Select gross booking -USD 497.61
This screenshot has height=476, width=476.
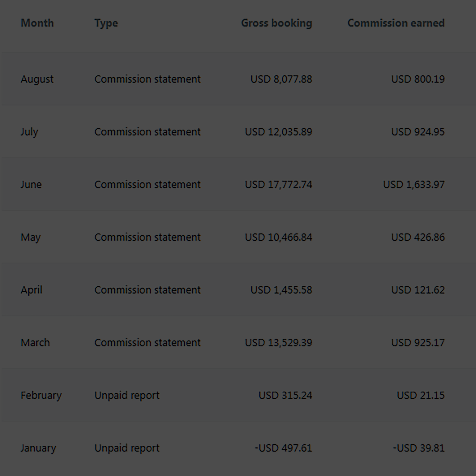click(283, 448)
